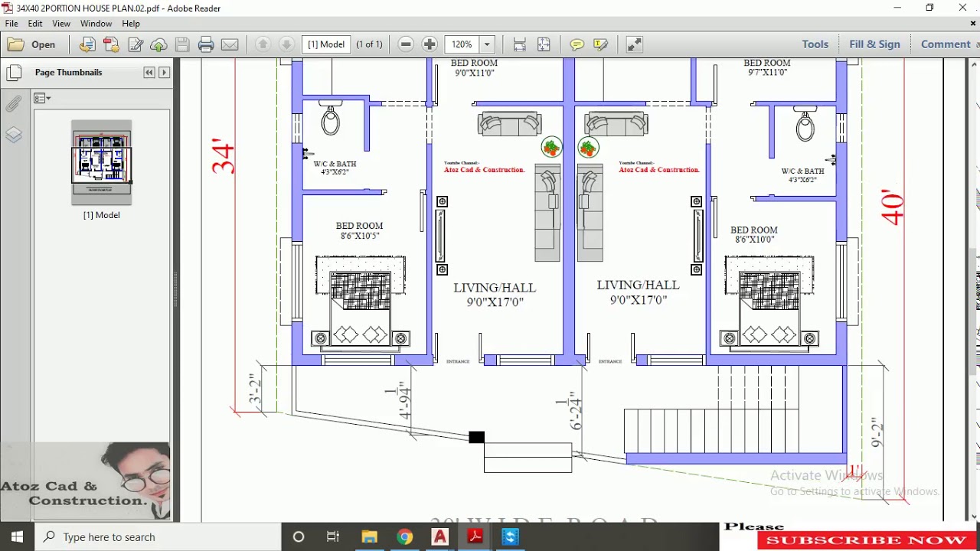Click the taskbar search box
The width and height of the screenshot is (980, 551).
click(x=158, y=537)
